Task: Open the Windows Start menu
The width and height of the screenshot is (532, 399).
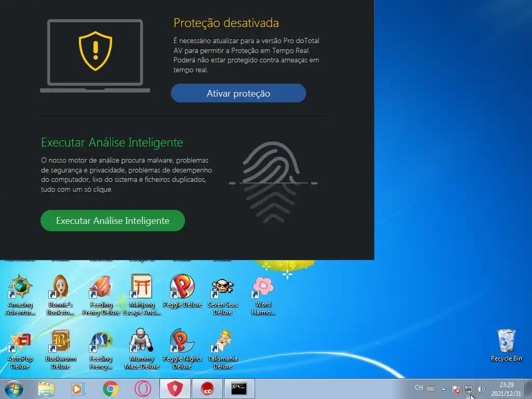Action: pos(14,389)
